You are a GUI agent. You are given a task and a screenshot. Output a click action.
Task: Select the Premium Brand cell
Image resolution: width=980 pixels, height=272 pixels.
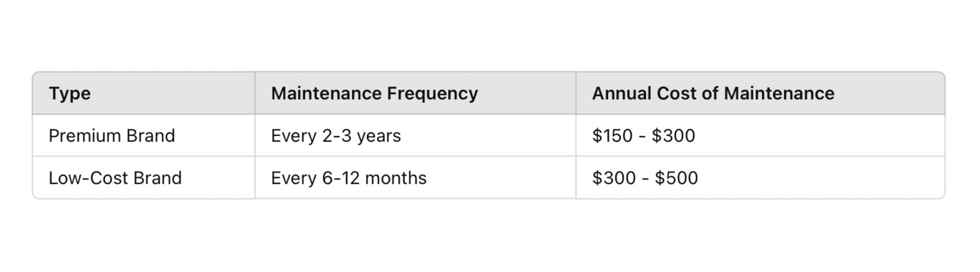144,135
